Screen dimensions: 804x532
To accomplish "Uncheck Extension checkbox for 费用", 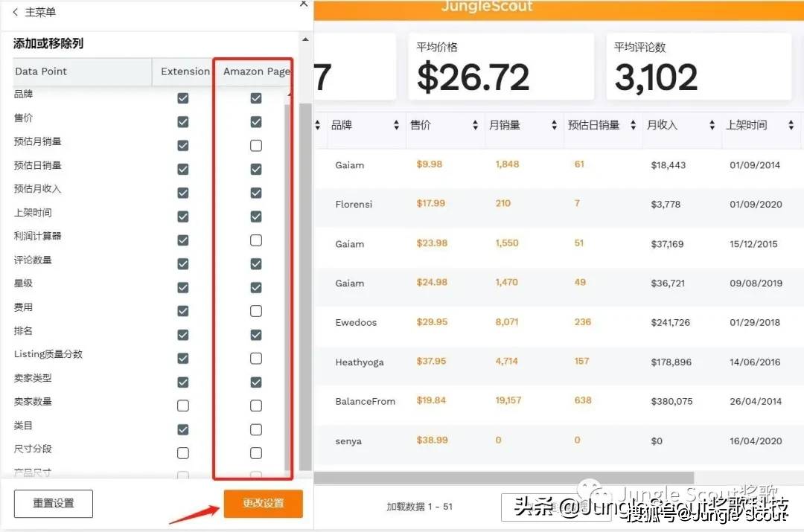I will [183, 311].
